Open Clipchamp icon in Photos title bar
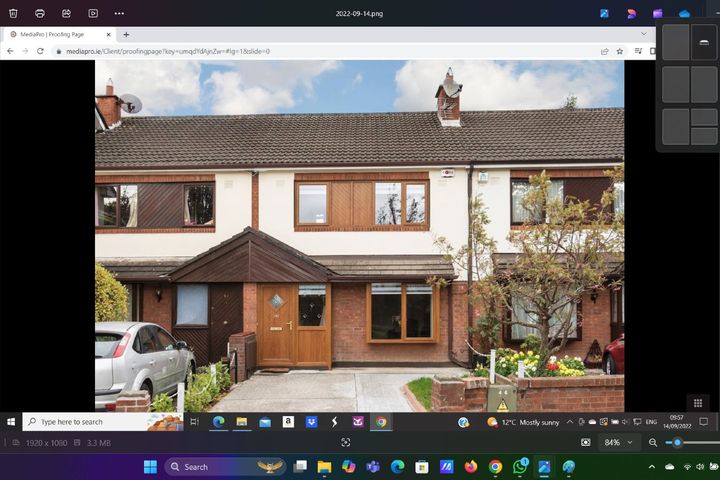Screen dimensions: 720x480 [x=658, y=13]
